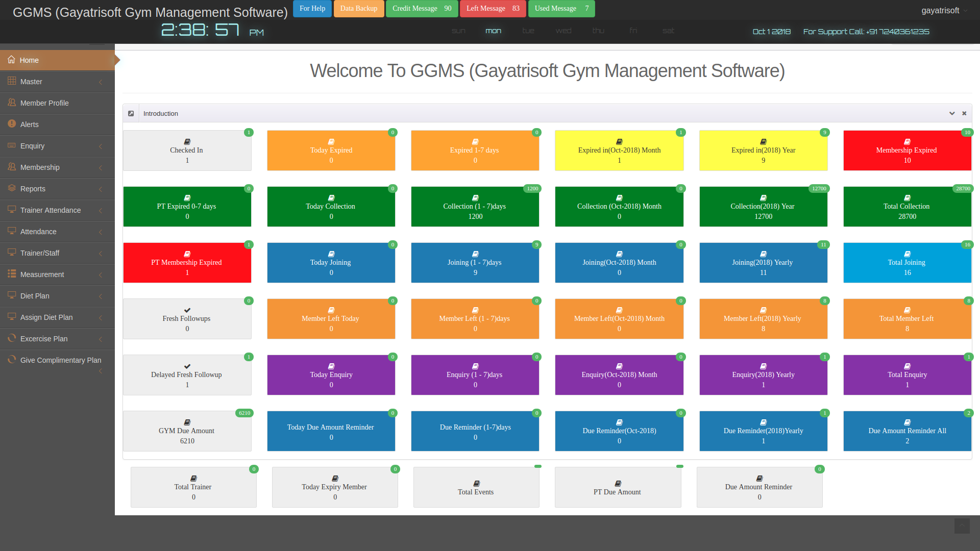Click the Data Backup button
This screenshot has width=980, height=551.
(359, 9)
